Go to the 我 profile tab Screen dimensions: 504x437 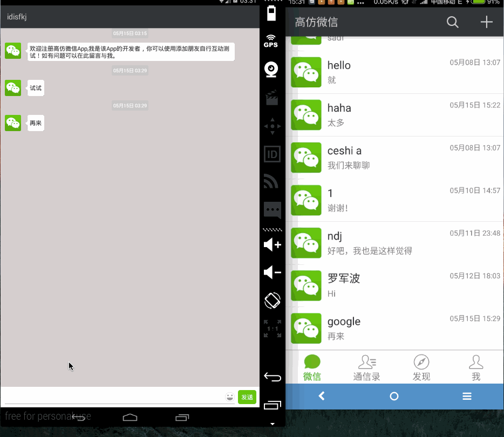pyautogui.click(x=476, y=368)
